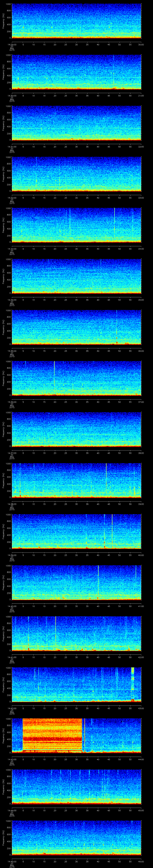Image resolution: width=153 pixels, height=868 pixels.
Task: Click the 14:38:00 start timestamp label
Action: pos(12,504)
